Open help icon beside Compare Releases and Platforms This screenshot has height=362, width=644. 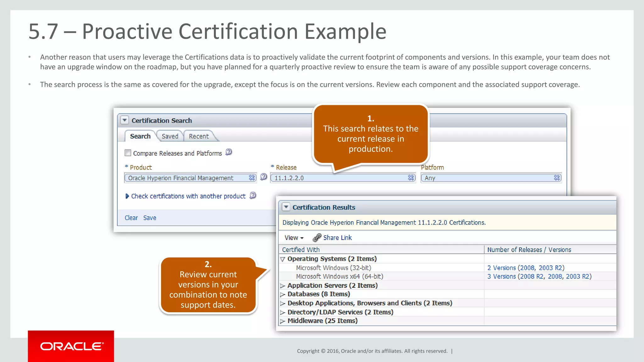229,152
